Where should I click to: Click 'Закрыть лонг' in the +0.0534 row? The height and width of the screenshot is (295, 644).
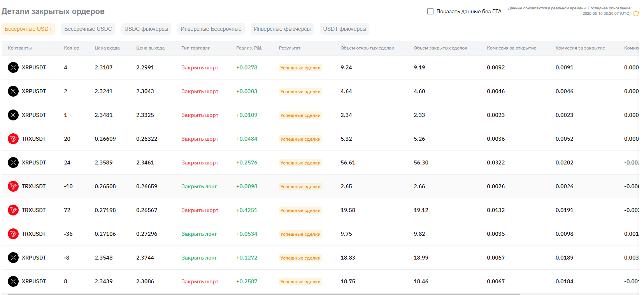(x=199, y=234)
